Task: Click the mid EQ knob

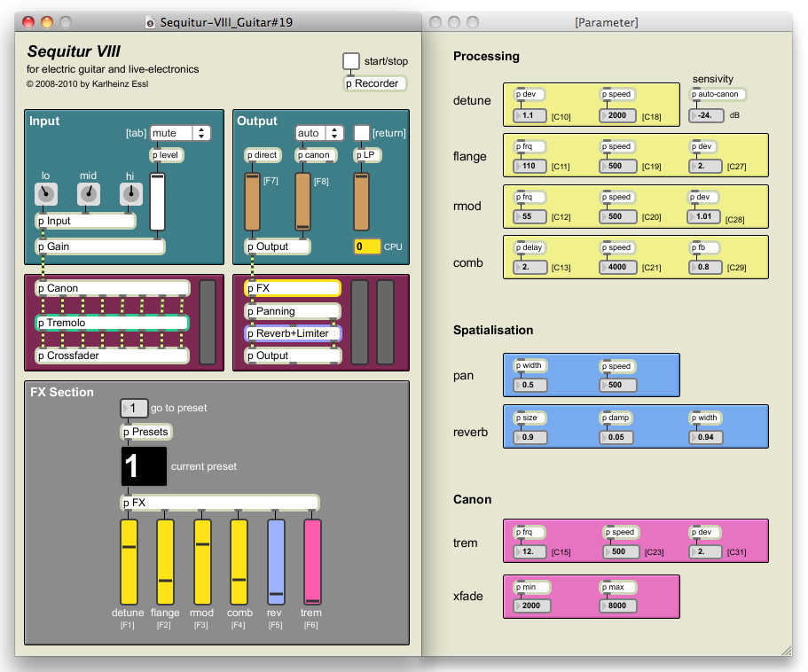Action: [89, 194]
